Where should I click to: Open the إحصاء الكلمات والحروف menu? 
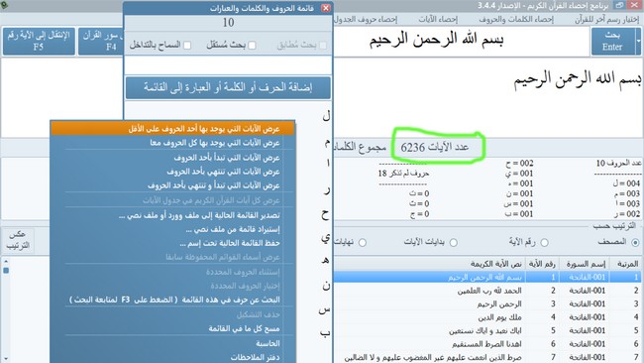tap(516, 19)
